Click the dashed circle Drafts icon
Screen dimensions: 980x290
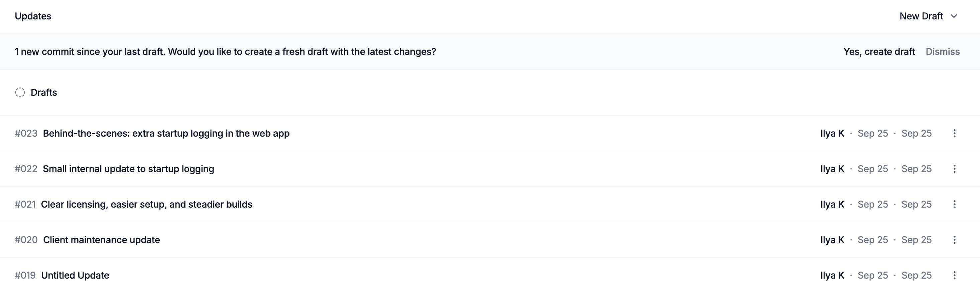point(20,93)
